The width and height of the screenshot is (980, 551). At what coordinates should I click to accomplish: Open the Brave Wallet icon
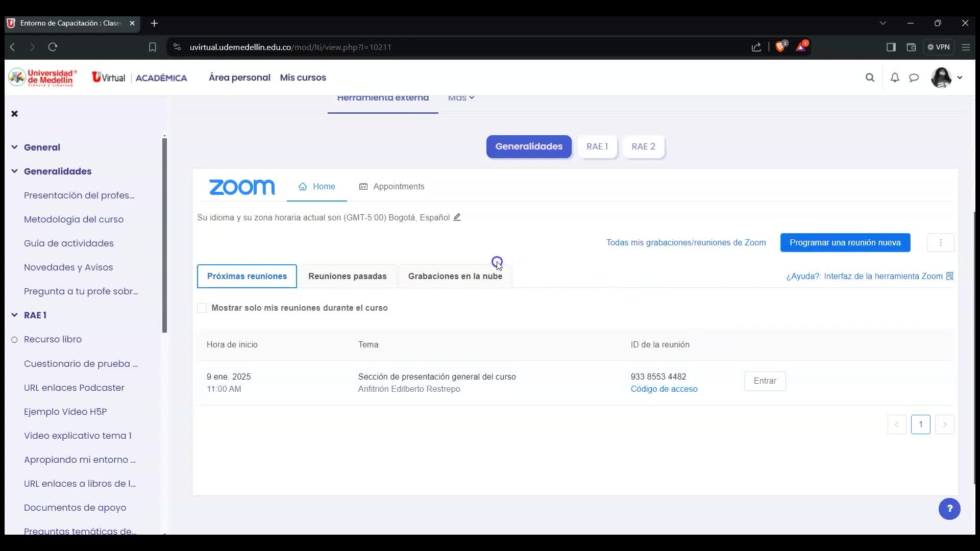pos(911,47)
